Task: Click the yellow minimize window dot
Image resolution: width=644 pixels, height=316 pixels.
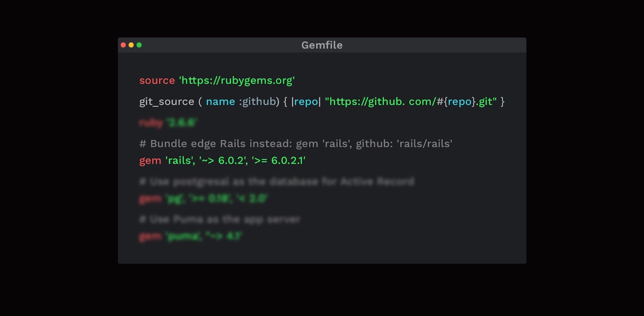Action: click(x=131, y=45)
